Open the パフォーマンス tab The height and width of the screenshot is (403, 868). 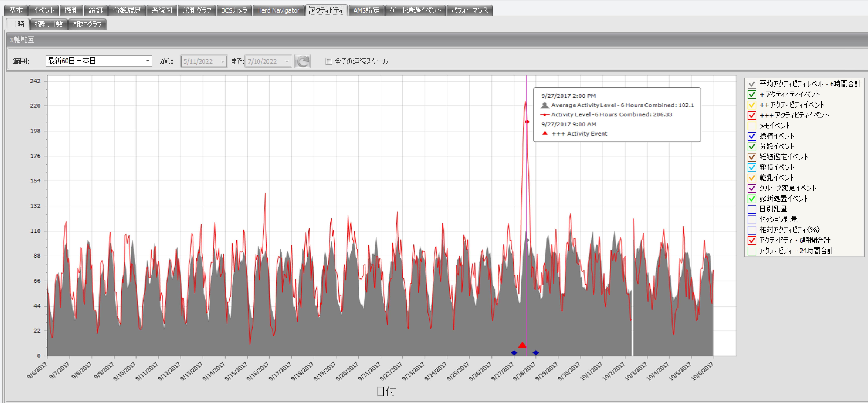(470, 10)
